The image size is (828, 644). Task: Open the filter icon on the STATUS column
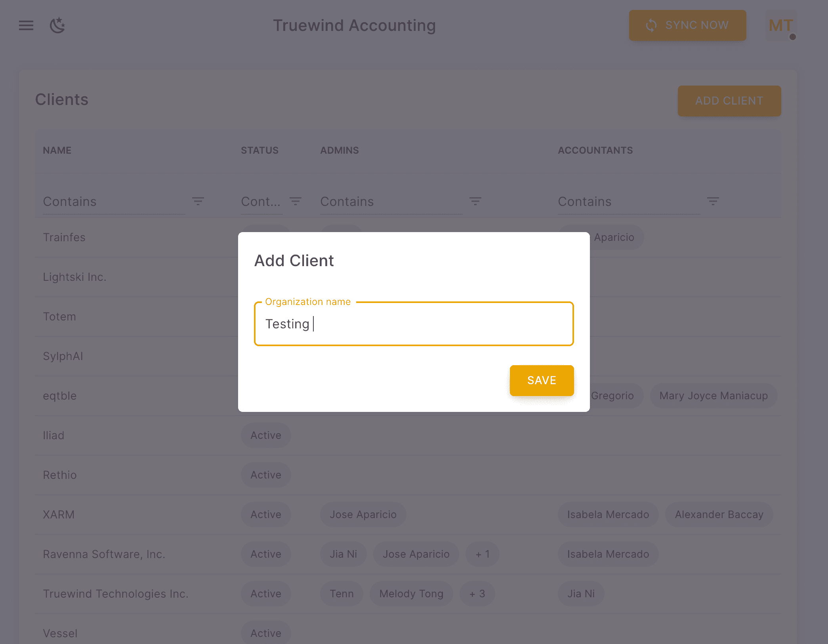(x=295, y=201)
